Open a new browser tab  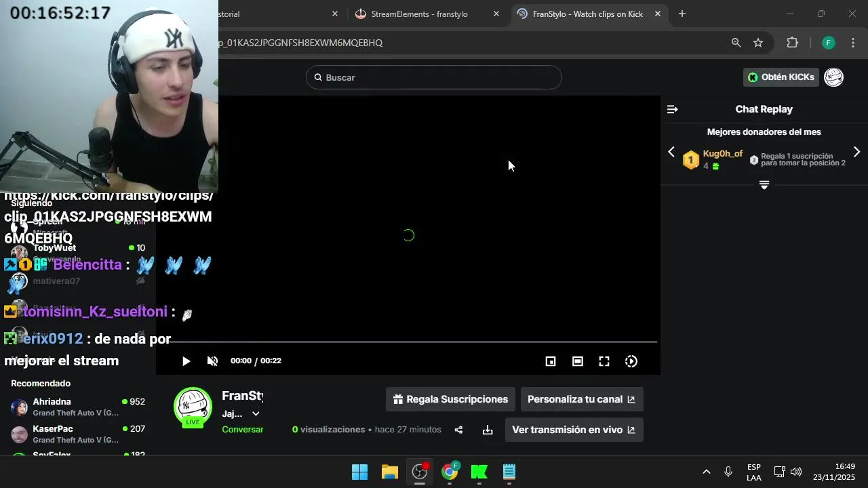point(682,14)
